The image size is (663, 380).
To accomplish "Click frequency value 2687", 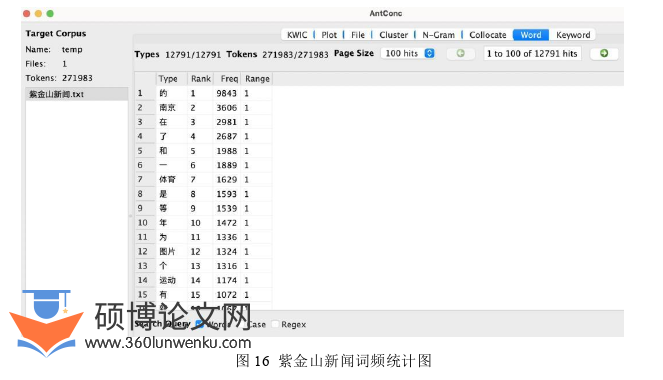I will [x=227, y=137].
